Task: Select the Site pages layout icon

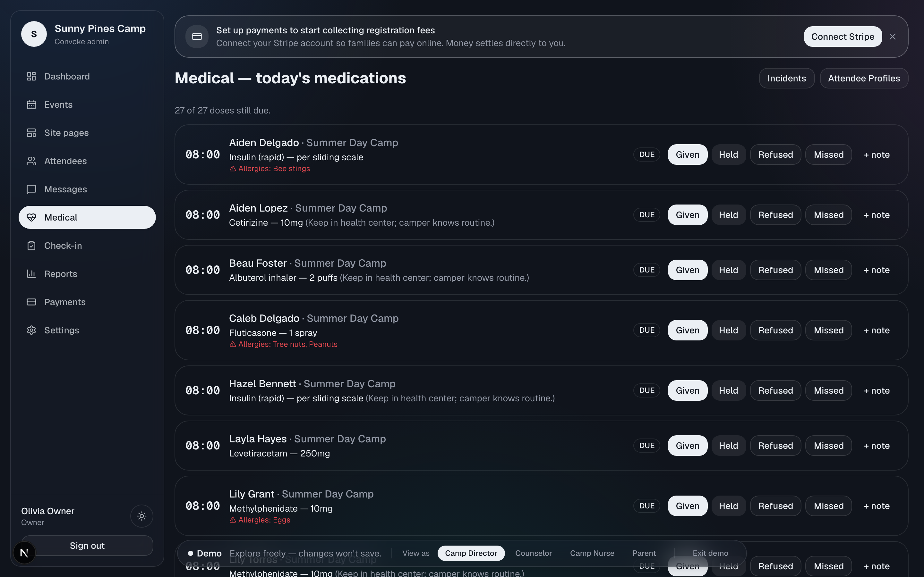Action: tap(31, 133)
